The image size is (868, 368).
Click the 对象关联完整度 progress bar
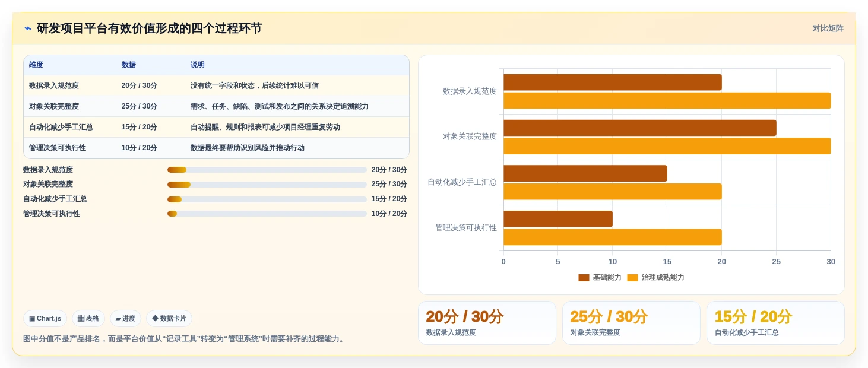point(267,185)
